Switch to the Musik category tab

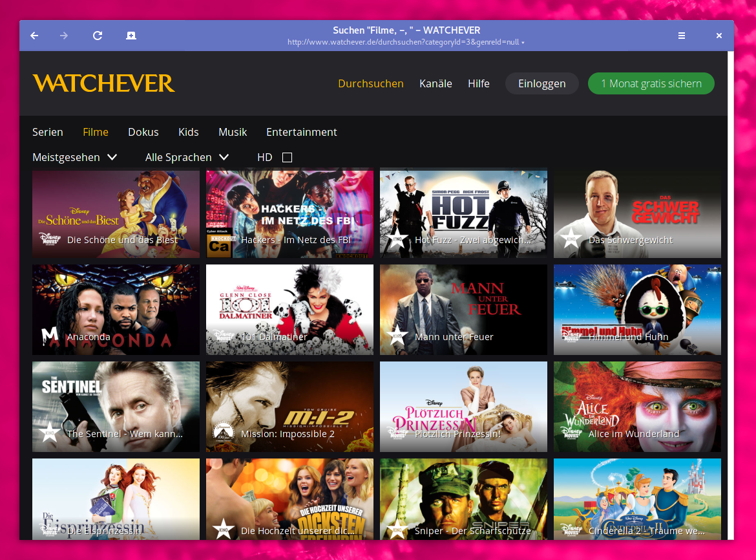[x=233, y=132]
